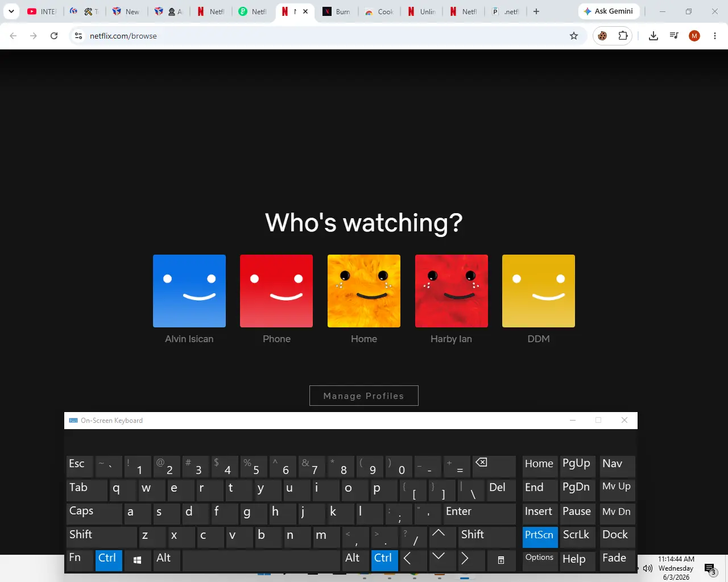Viewport: 728px width, 582px height.
Task: Go forward using the browser forward arrow
Action: click(34, 36)
